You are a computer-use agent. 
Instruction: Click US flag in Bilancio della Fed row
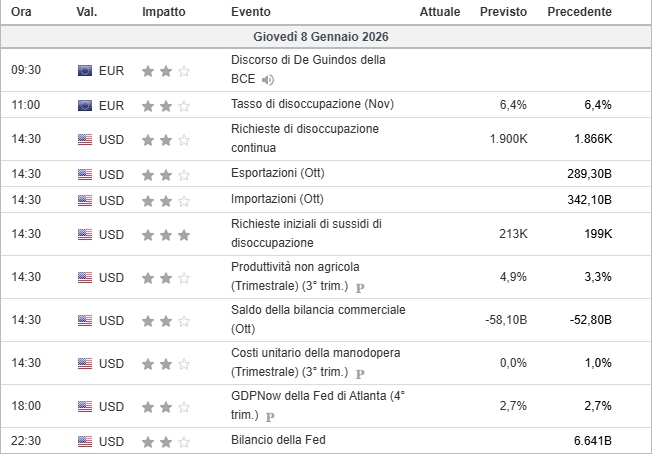click(x=85, y=440)
